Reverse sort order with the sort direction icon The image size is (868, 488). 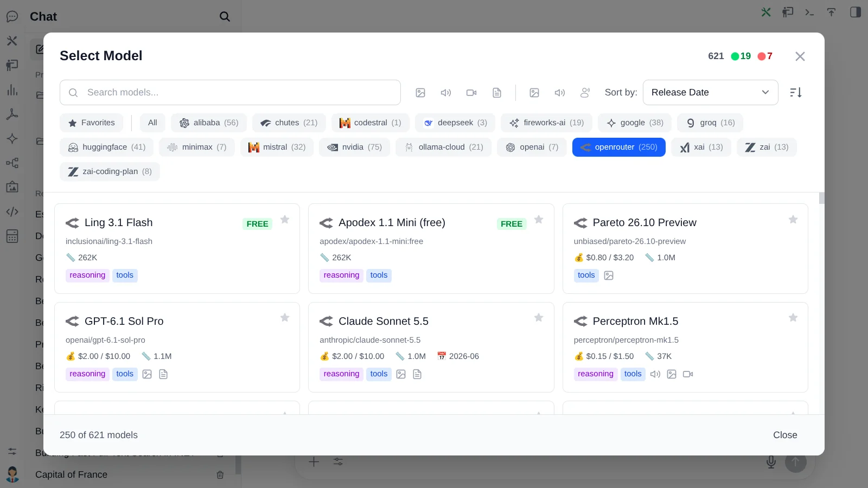[796, 93]
